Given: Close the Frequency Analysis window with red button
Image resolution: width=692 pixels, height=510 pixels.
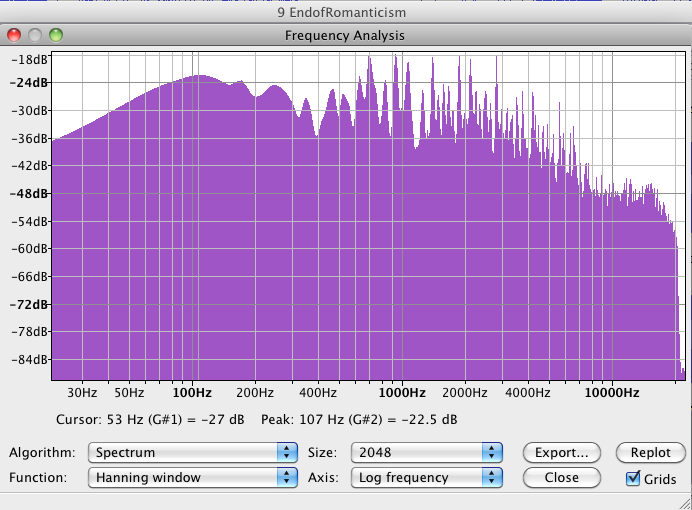Looking at the screenshot, I should (14, 35).
